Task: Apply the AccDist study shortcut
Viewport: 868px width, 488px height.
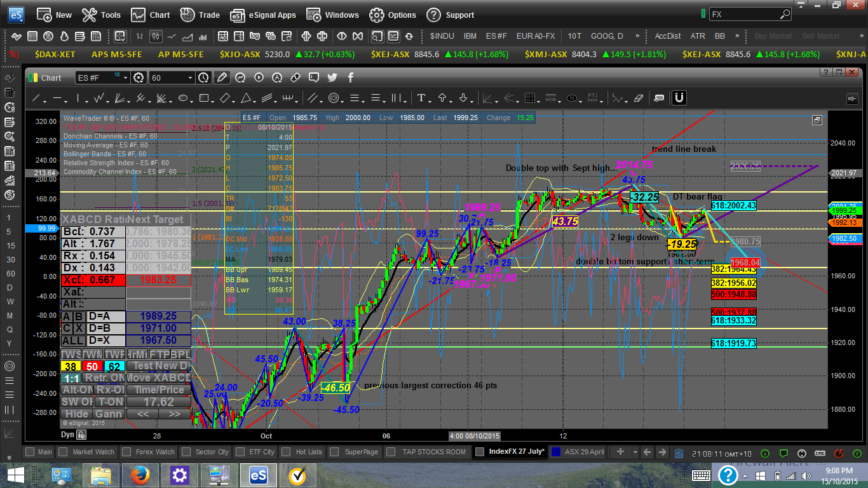Action: point(668,36)
